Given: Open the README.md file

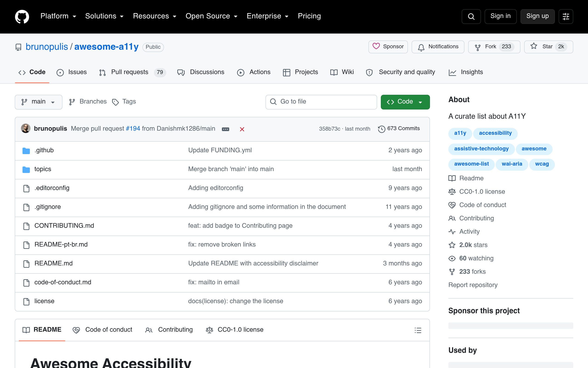Looking at the screenshot, I should [54, 263].
